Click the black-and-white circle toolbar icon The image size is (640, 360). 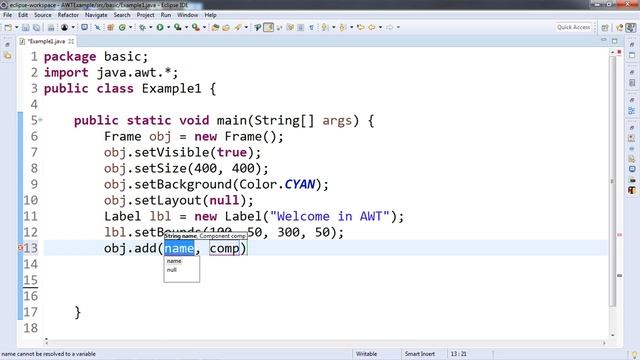coord(64,27)
